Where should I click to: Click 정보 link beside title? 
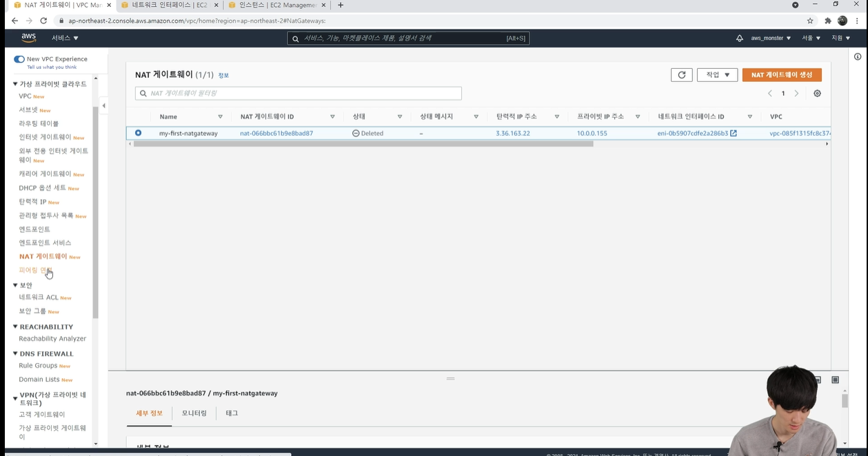point(223,75)
